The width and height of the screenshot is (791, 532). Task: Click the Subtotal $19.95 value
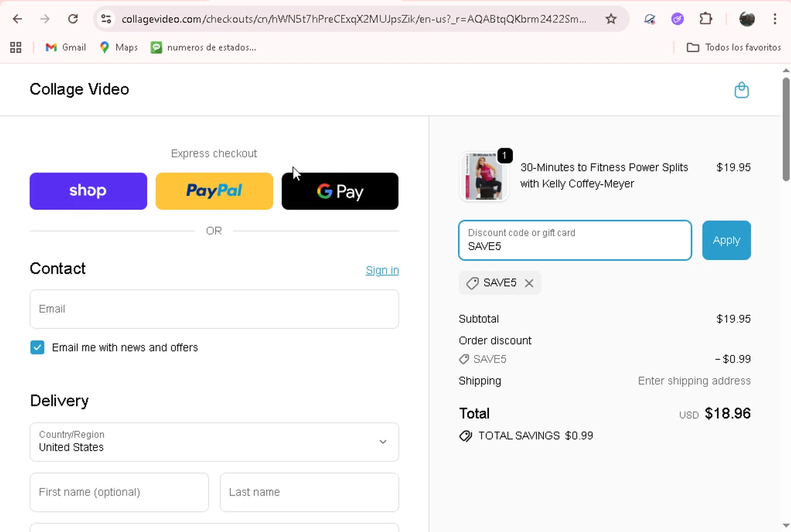734,319
